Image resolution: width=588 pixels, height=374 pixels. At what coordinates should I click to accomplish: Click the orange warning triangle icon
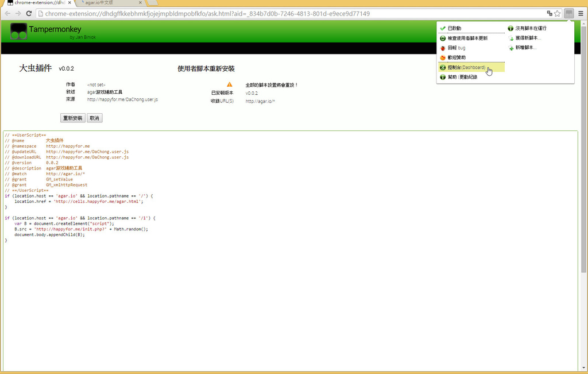click(x=230, y=84)
